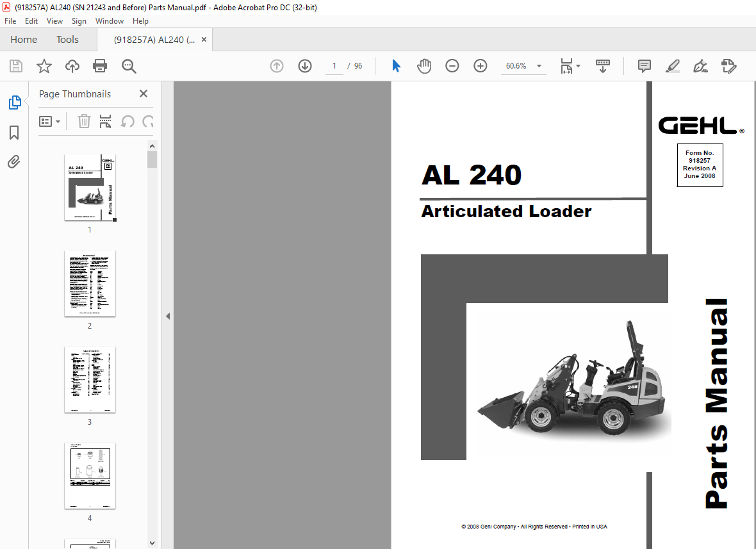
Task: Open the Window menu
Action: [x=110, y=21]
